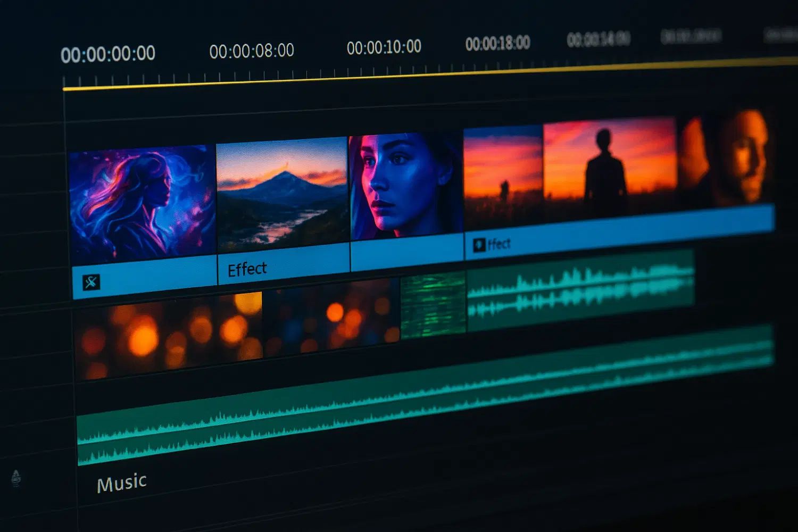Jump to timecode 00:00:00:00 on the ruler

click(x=108, y=54)
